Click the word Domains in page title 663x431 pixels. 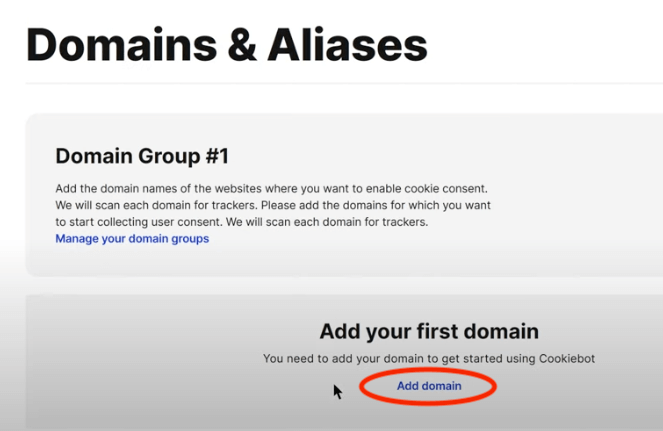(x=121, y=45)
